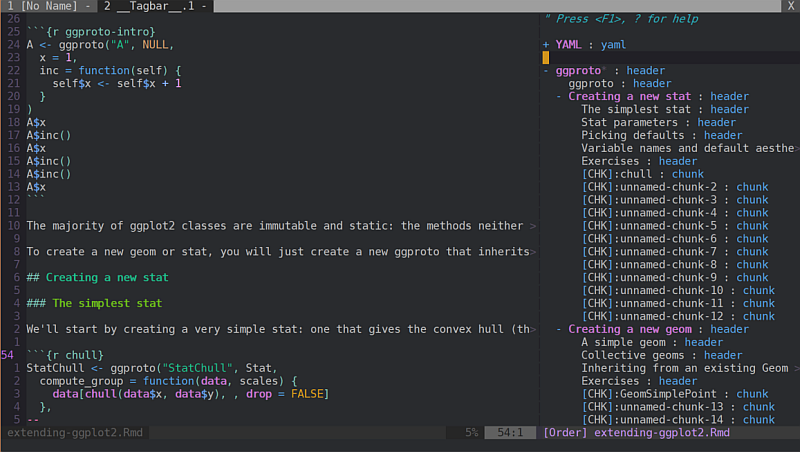
Task: Close the tab with the X
Action: tap(790, 6)
